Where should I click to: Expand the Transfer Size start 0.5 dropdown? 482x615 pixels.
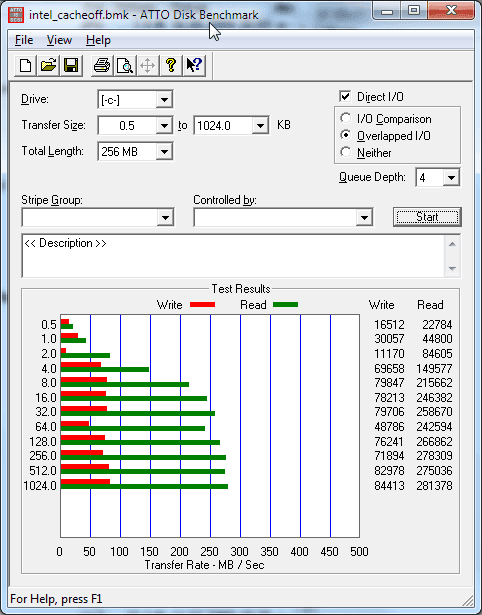pos(164,126)
